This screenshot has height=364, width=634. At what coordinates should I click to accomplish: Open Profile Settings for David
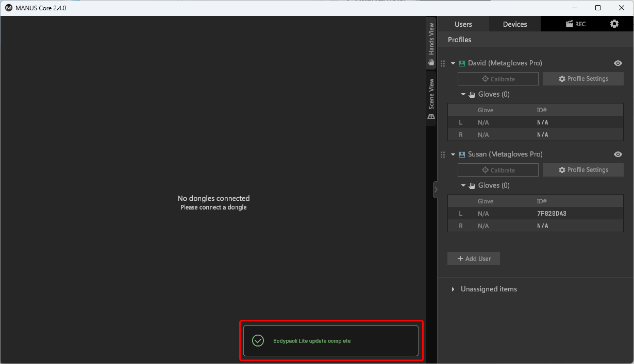click(583, 79)
